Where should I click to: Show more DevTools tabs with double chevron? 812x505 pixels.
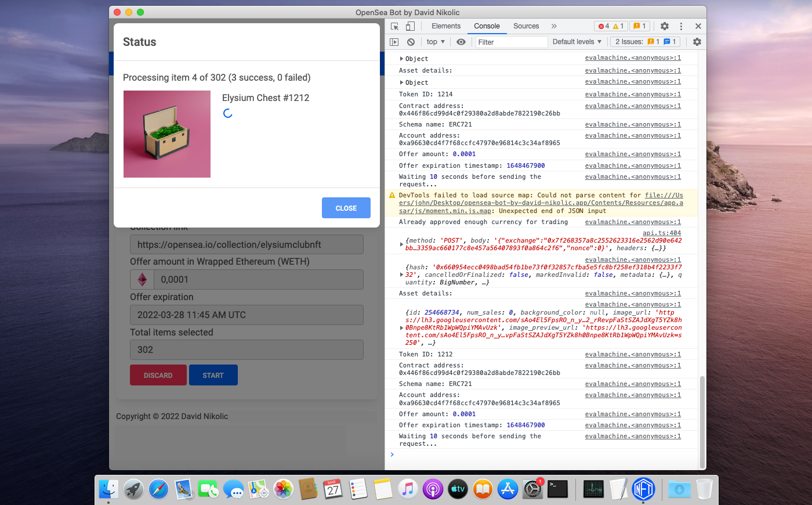point(554,26)
